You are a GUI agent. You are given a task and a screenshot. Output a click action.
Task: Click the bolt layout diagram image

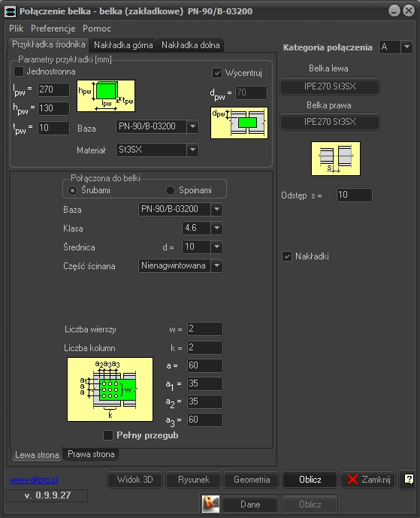[x=110, y=389]
